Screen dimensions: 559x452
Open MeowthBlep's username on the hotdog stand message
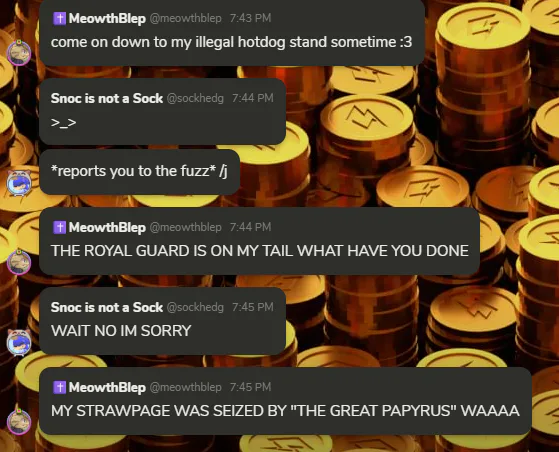(107, 19)
